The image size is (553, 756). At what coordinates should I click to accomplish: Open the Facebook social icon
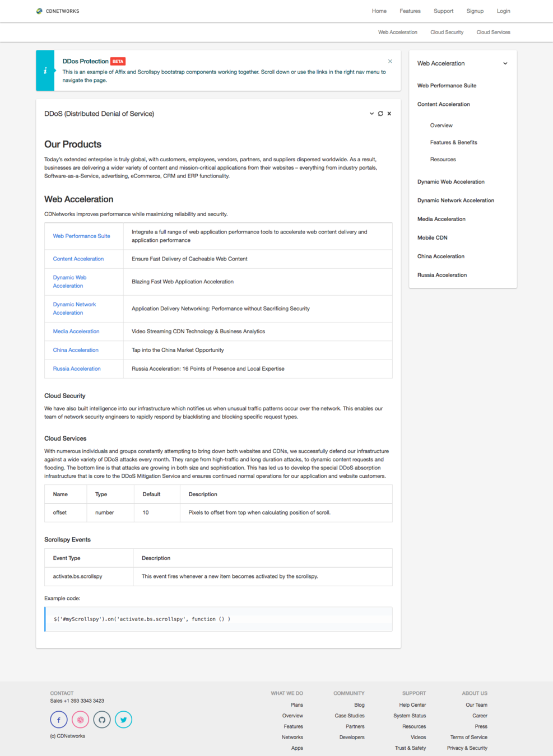pyautogui.click(x=59, y=720)
